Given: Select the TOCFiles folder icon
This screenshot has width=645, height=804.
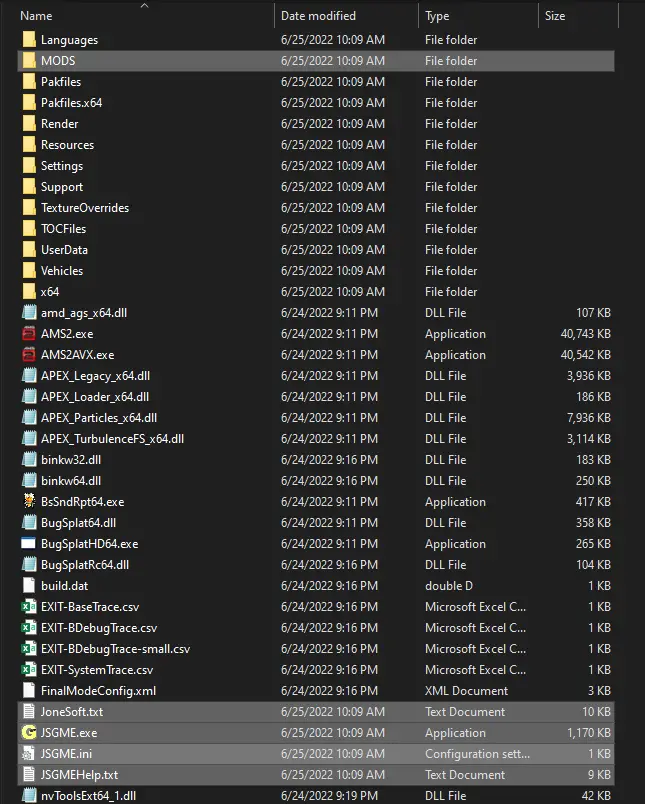Looking at the screenshot, I should click(x=29, y=229).
